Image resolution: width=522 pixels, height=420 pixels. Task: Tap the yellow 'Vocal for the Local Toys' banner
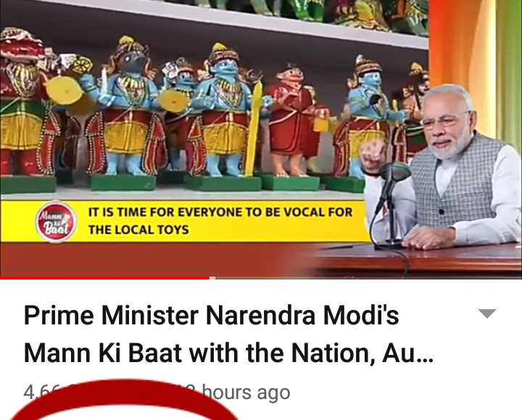coord(185,221)
